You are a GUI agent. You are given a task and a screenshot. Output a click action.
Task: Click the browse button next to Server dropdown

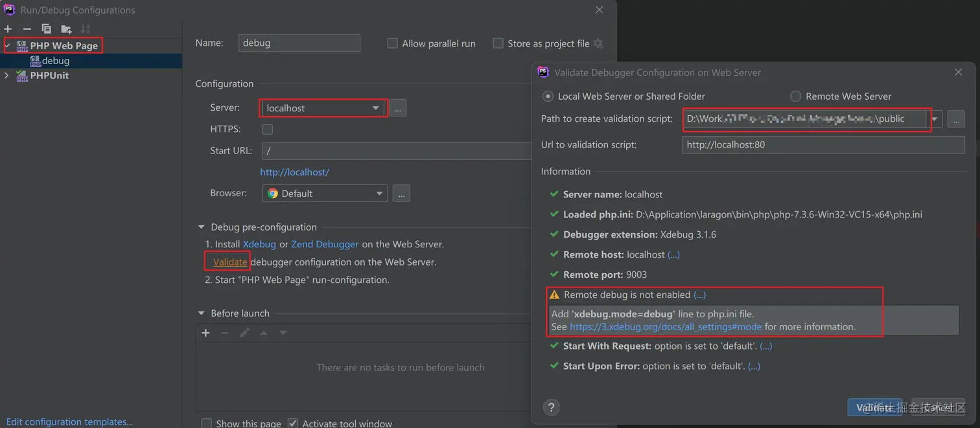398,108
